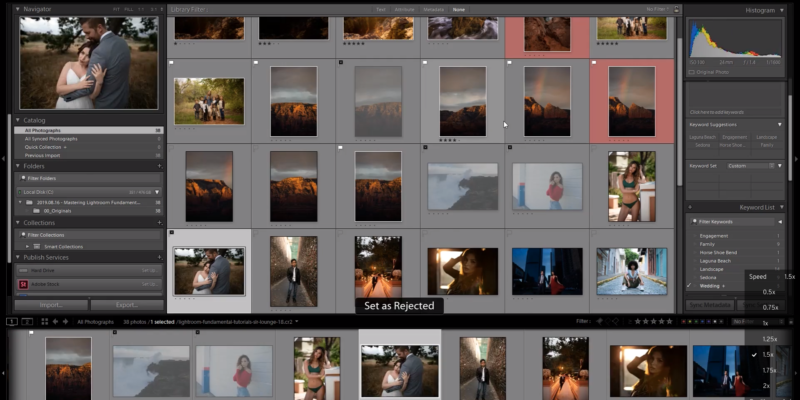This screenshot has height=400, width=800.
Task: Select main window display button 1
Action: point(12,321)
